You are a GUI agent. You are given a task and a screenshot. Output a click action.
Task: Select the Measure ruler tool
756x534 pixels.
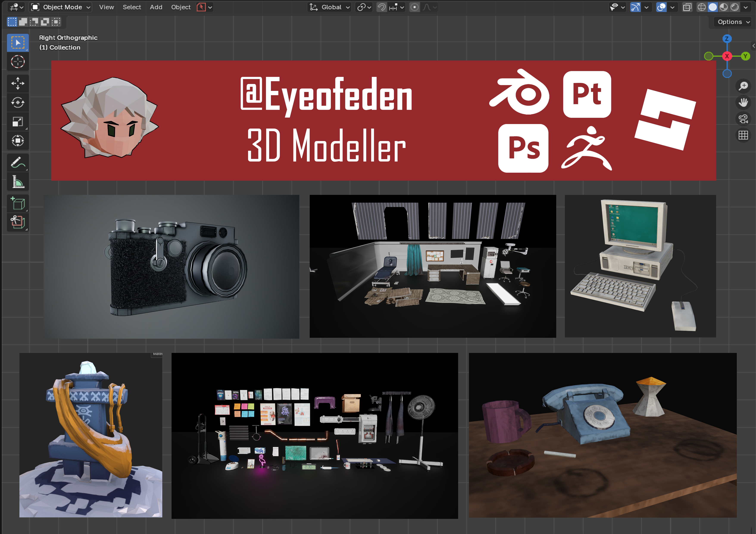tap(18, 182)
